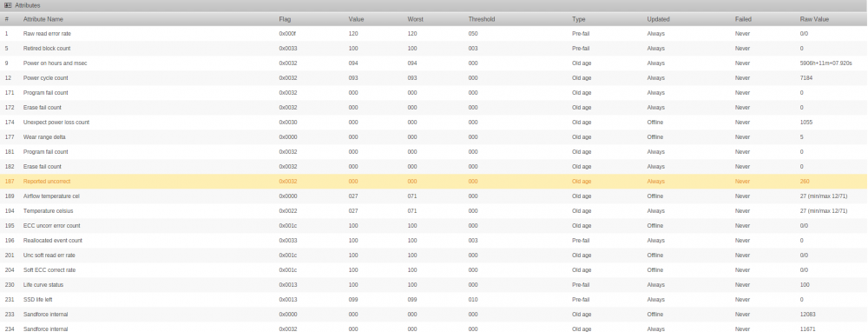Click the Threshold column header
The image size is (868, 332).
coord(482,19)
